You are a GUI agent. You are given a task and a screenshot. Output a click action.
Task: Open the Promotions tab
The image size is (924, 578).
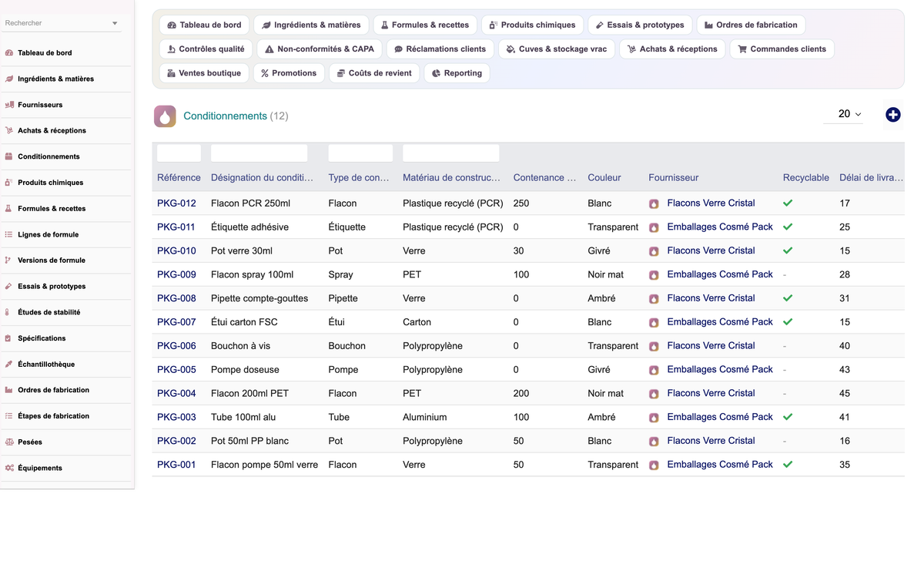(289, 73)
